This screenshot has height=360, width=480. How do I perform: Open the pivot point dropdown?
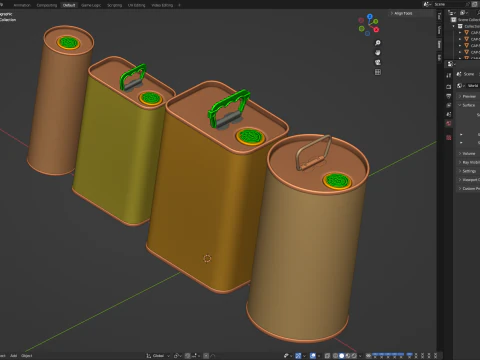coord(178,356)
